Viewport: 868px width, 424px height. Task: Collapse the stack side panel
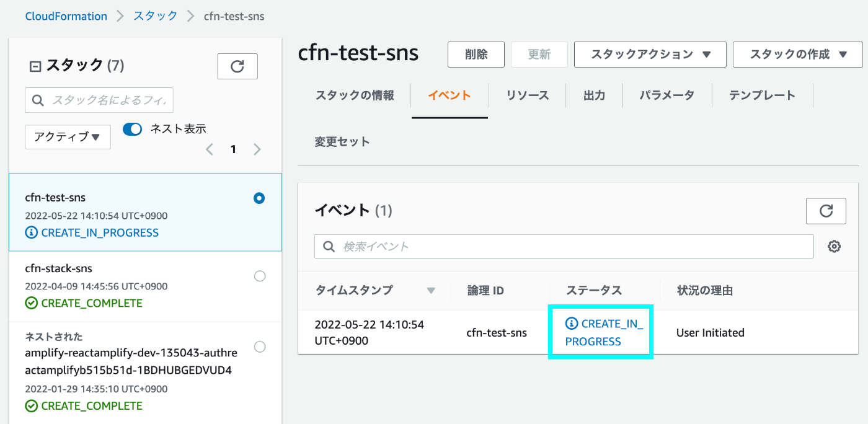pos(35,66)
